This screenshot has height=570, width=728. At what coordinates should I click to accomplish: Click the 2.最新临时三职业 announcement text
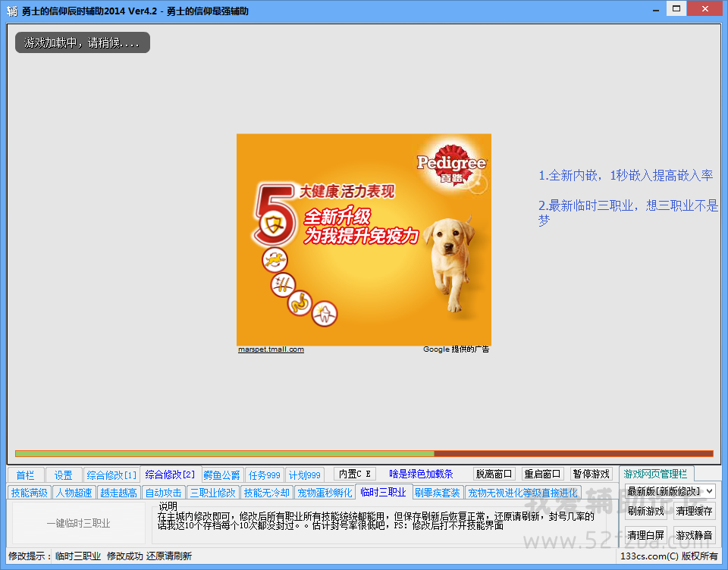(x=628, y=212)
